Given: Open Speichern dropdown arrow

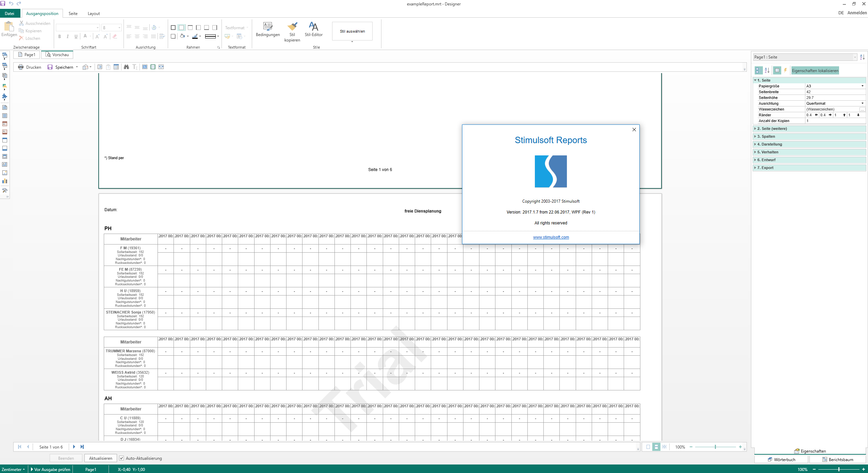Looking at the screenshot, I should [77, 67].
